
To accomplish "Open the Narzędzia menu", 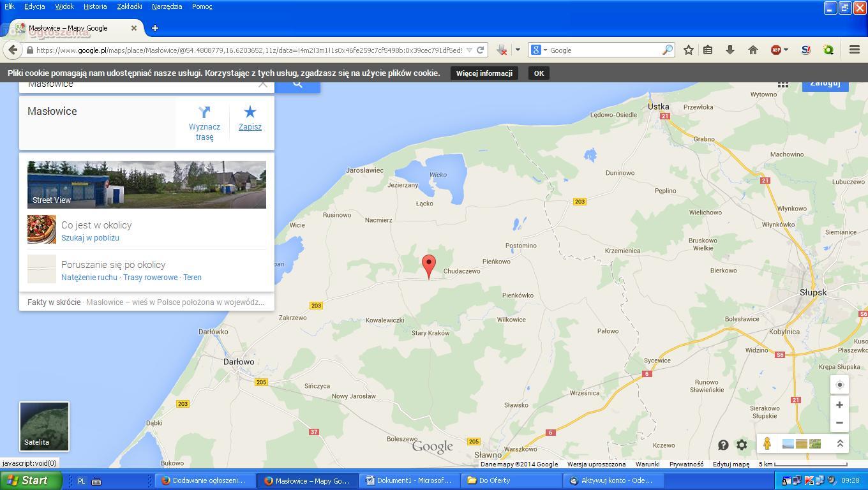I will (167, 6).
